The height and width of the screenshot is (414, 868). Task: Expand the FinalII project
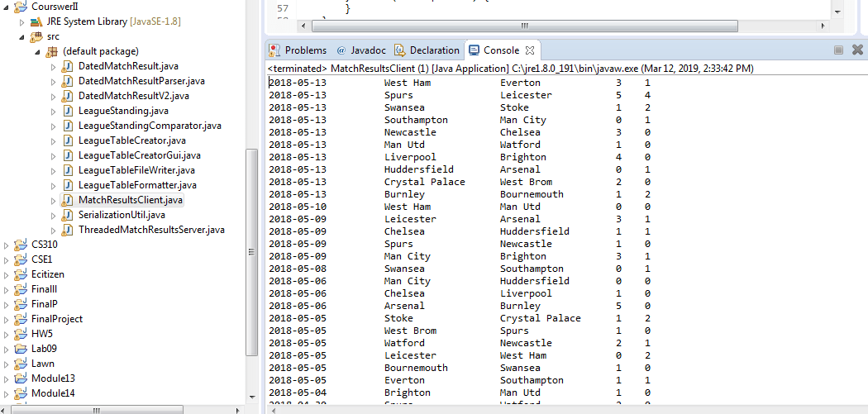click(6, 289)
